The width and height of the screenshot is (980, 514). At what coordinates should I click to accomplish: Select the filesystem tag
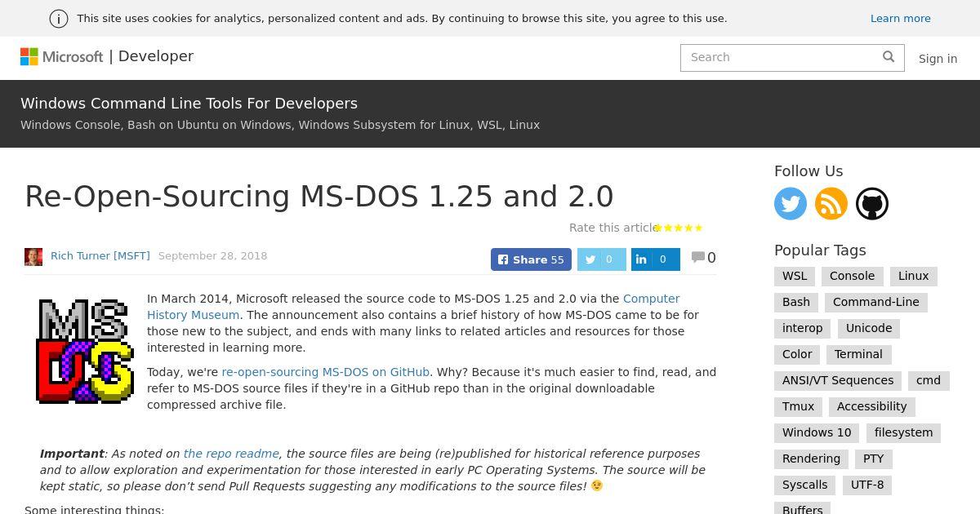click(903, 433)
